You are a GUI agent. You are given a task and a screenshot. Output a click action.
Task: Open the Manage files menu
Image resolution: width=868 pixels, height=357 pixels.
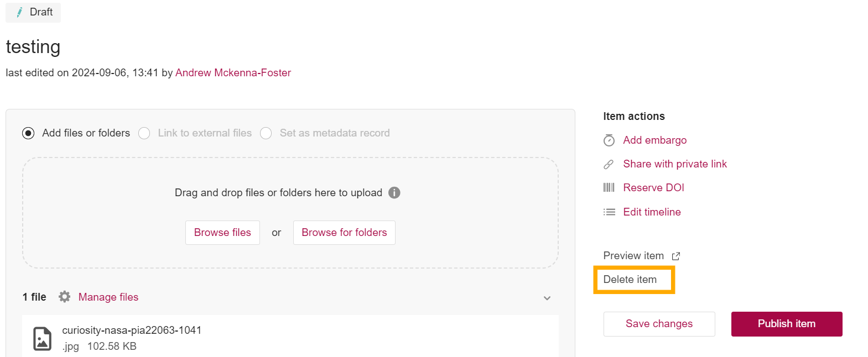[108, 297]
